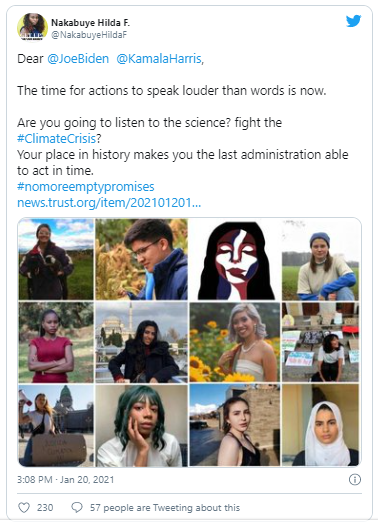Click the @NakabuyeHildaF handle
The image size is (378, 522).
(89, 35)
